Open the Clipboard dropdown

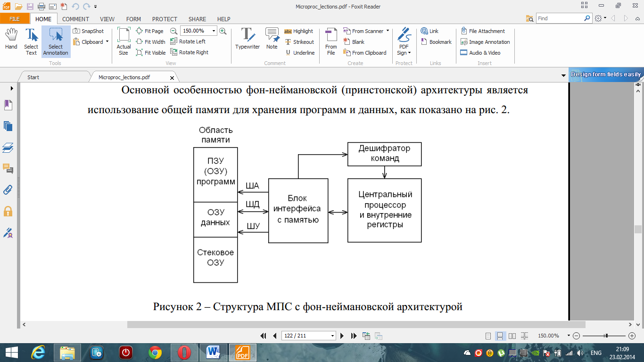pos(107,42)
